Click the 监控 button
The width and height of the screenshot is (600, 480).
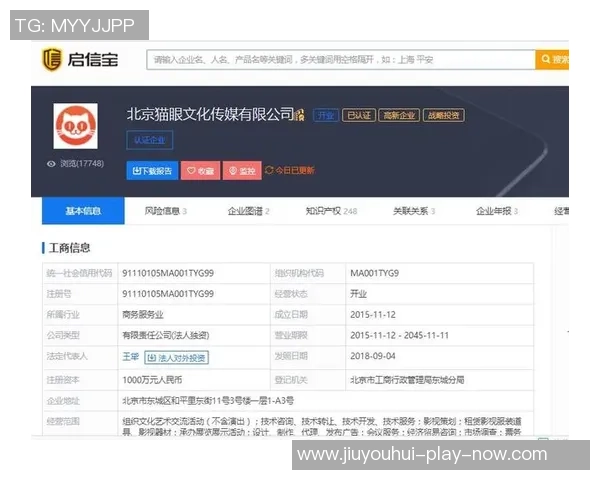click(x=242, y=171)
